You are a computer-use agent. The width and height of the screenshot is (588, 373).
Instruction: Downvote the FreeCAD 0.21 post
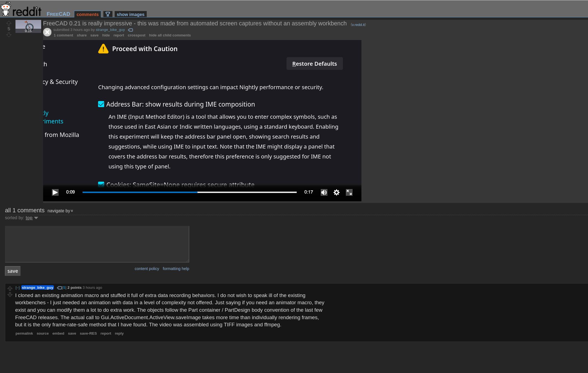tap(9, 35)
